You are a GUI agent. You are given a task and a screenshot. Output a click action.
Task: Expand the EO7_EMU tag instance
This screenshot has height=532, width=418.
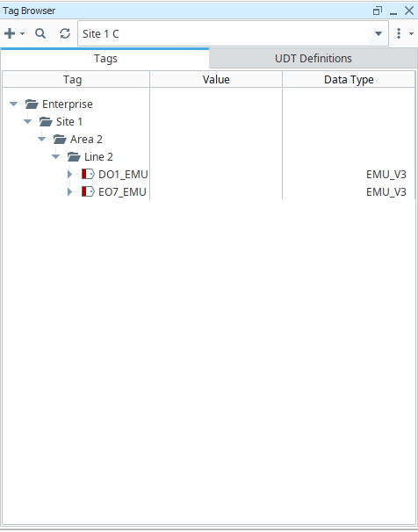(x=69, y=191)
